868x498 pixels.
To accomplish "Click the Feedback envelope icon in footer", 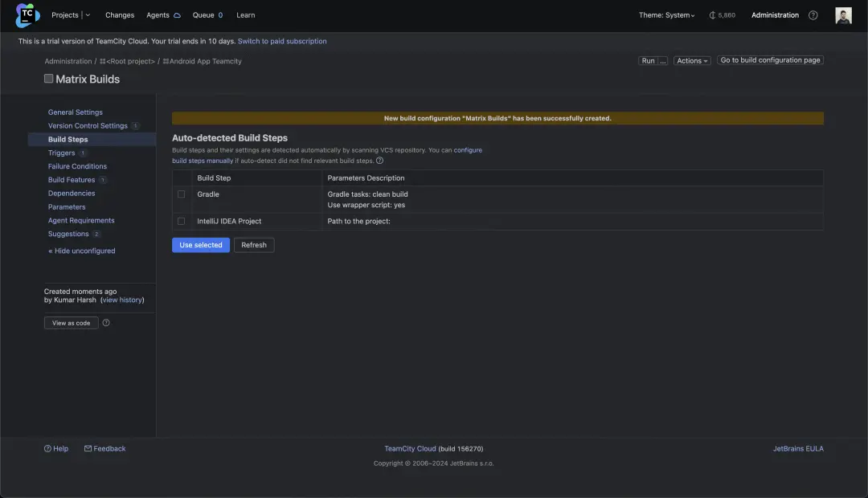I will pos(88,449).
